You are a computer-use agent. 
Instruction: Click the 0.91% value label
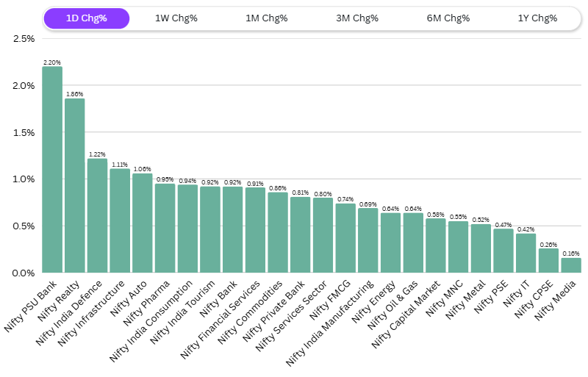coord(255,184)
